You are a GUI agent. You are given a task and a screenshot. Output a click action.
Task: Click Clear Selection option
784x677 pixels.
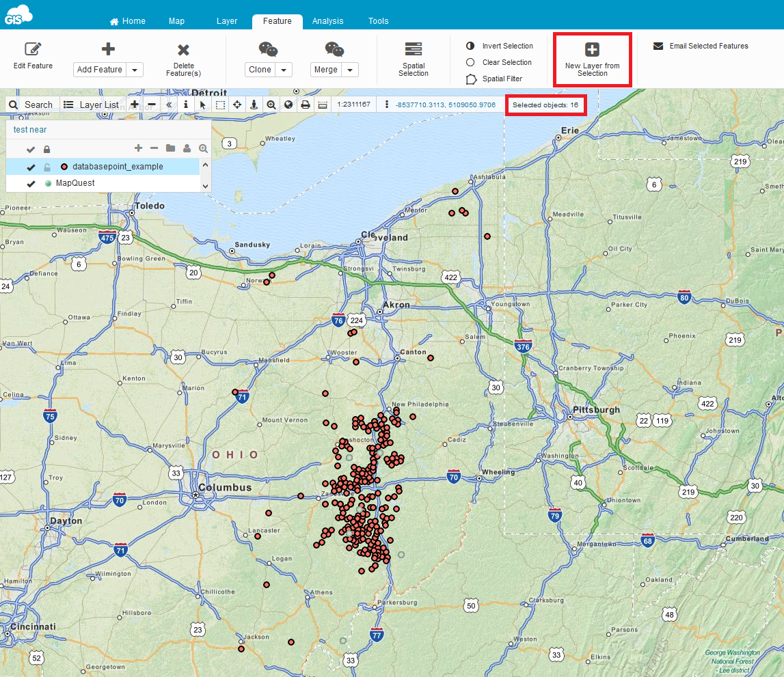[499, 62]
